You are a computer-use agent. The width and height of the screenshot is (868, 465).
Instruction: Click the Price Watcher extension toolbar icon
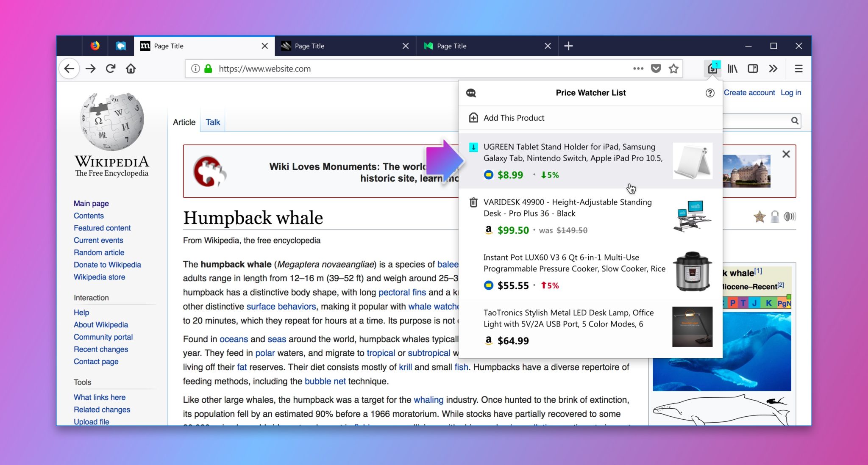click(712, 69)
